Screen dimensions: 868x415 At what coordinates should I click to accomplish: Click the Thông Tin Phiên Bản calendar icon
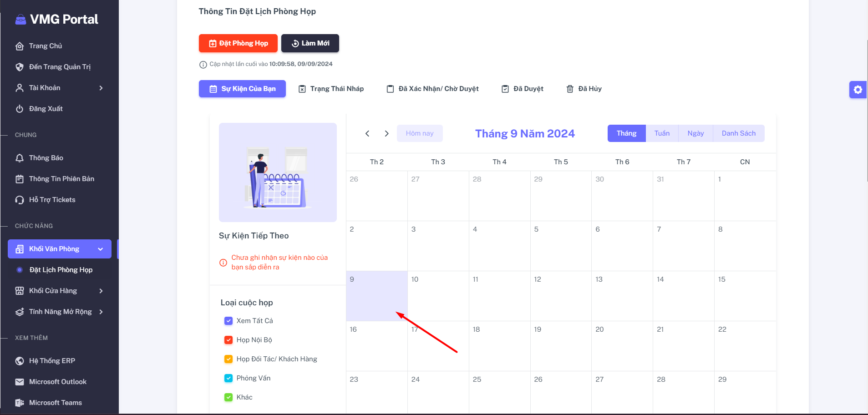20,179
